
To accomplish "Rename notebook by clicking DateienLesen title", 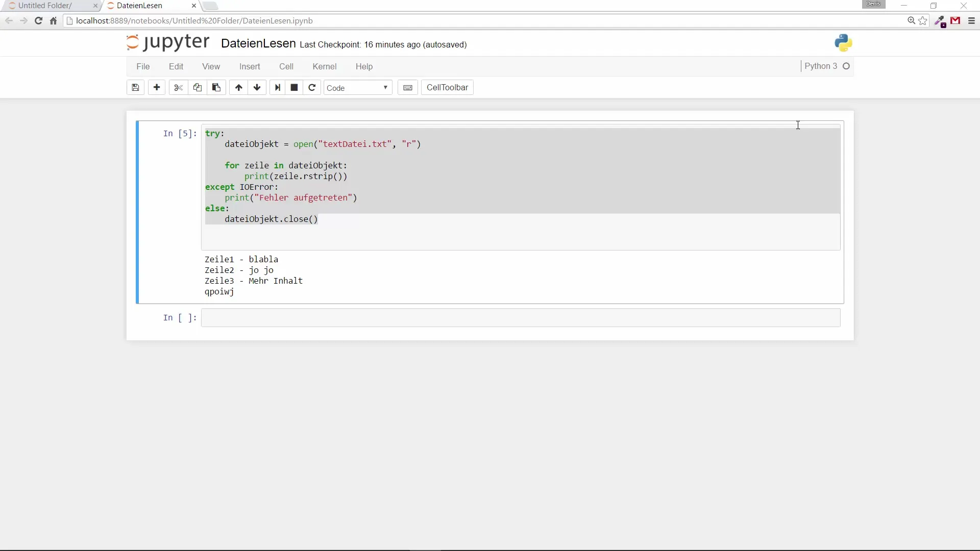I will (258, 44).
